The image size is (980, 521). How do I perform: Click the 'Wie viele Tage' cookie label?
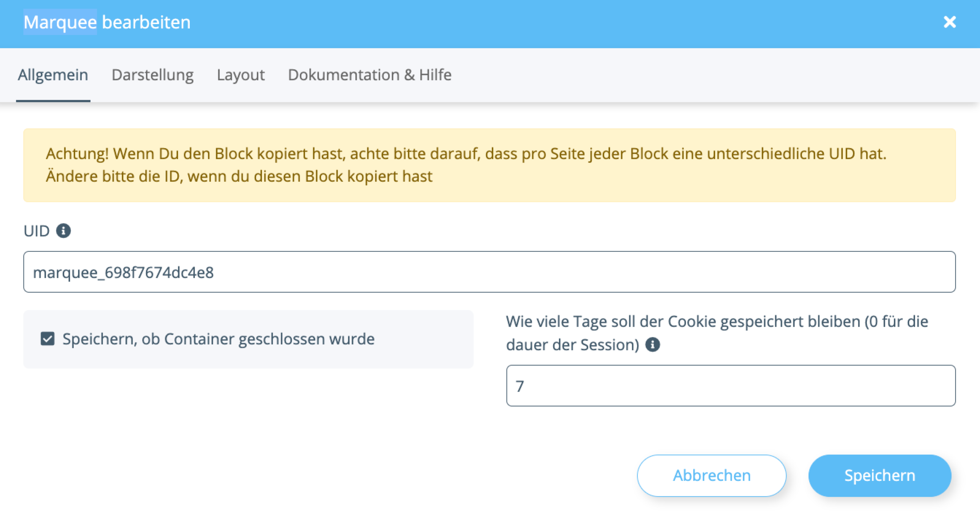tap(717, 322)
